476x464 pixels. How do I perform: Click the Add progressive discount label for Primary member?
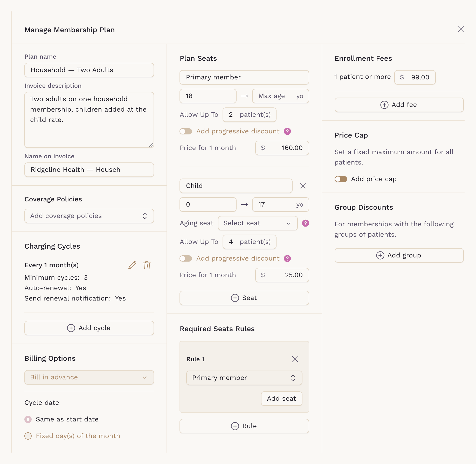(238, 131)
